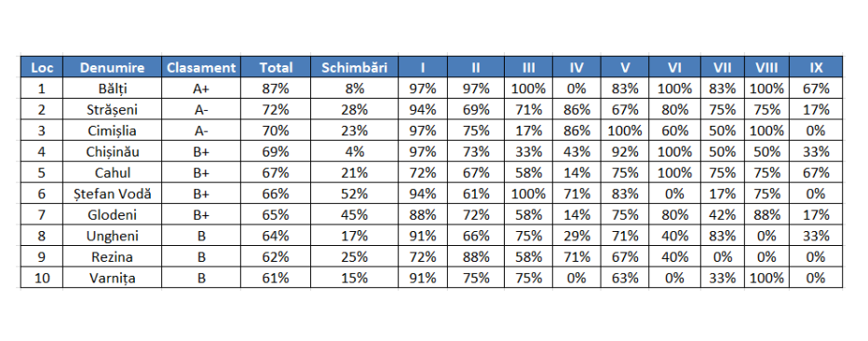Select the Cimișlia cell
Image resolution: width=868 pixels, height=341 pixels.
(x=113, y=130)
